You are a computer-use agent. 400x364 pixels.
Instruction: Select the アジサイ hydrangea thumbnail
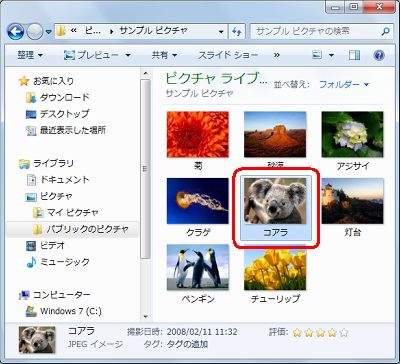[x=352, y=134]
